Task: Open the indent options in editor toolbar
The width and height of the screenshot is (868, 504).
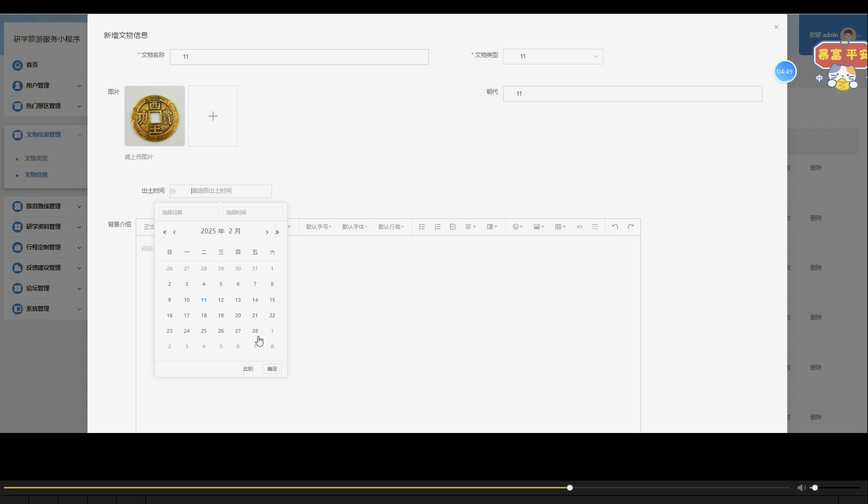Action: (492, 227)
